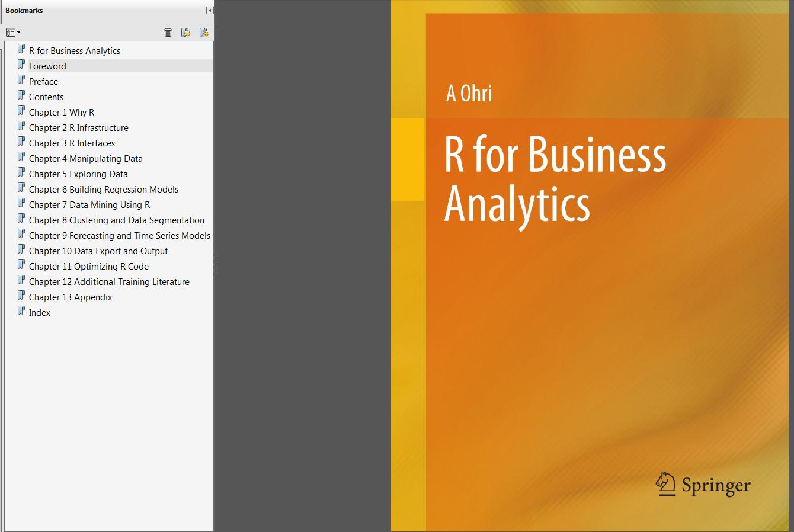Click the author name A Ohri on the cover
The width and height of the screenshot is (794, 532).
tap(469, 94)
